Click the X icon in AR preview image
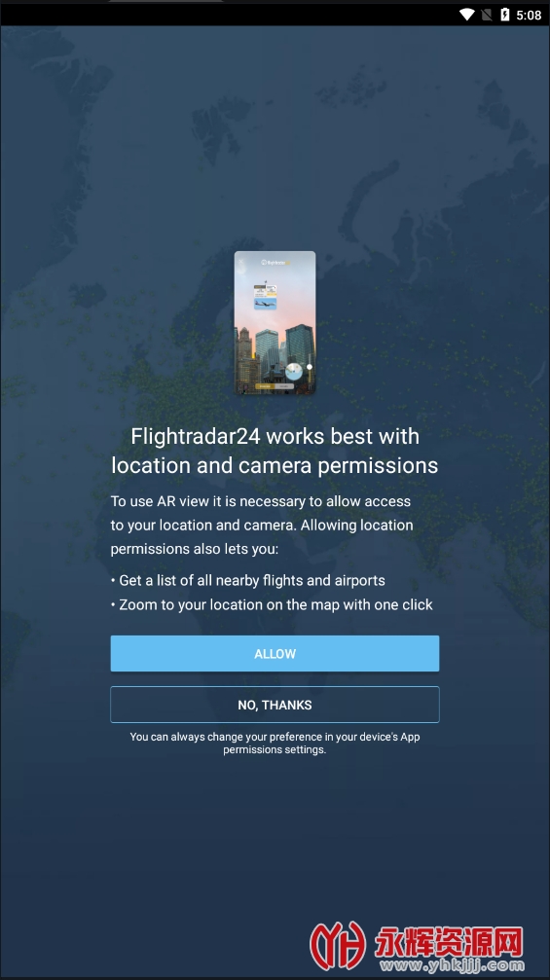 coord(240,261)
